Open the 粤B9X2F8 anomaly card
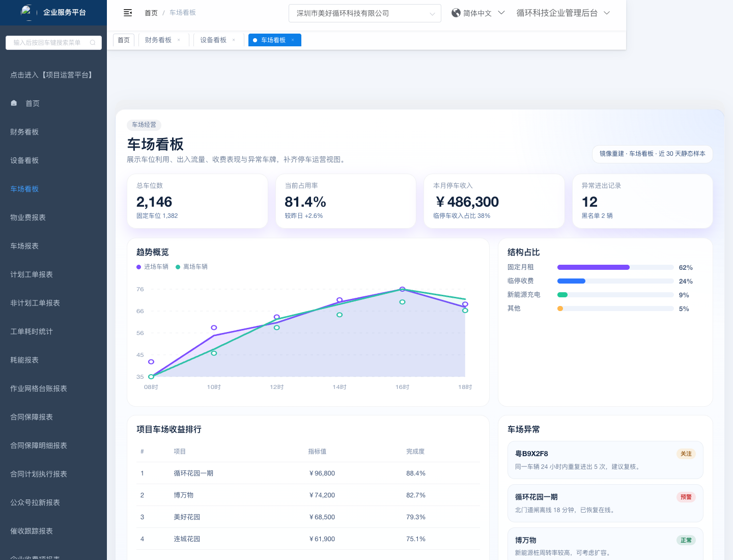Viewport: 733px width, 560px height. 605,460
